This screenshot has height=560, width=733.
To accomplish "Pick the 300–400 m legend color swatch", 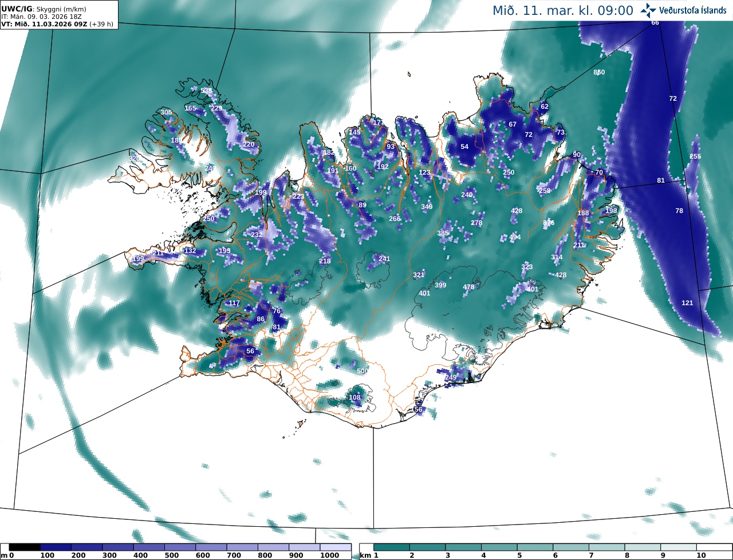I will tap(118, 548).
